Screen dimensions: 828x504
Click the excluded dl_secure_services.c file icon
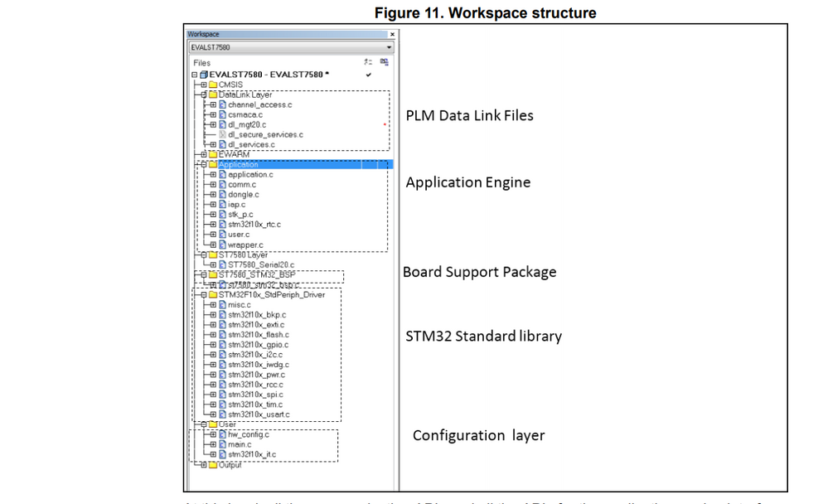(222, 135)
